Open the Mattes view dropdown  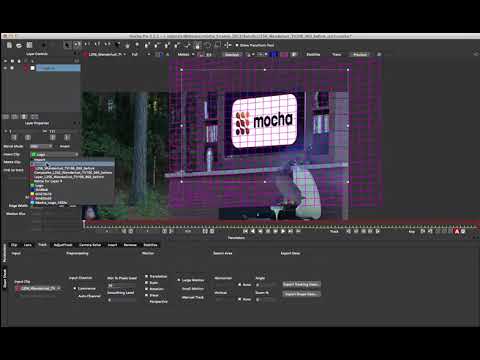[x=186, y=54]
